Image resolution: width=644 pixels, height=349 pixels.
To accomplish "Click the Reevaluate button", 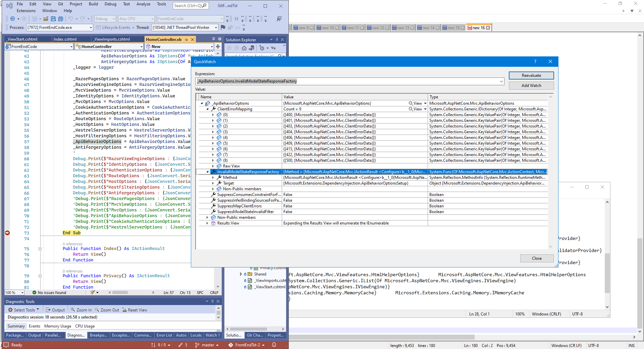I will (x=531, y=76).
